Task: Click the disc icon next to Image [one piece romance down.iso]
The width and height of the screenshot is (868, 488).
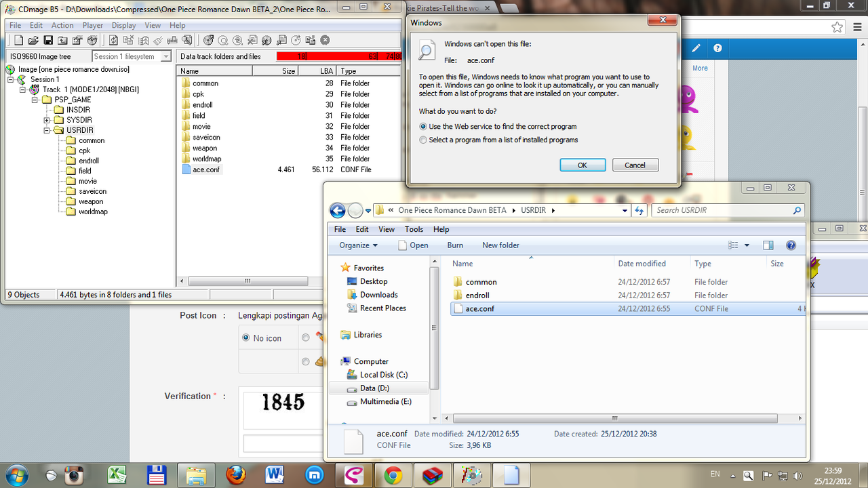Action: [x=10, y=69]
